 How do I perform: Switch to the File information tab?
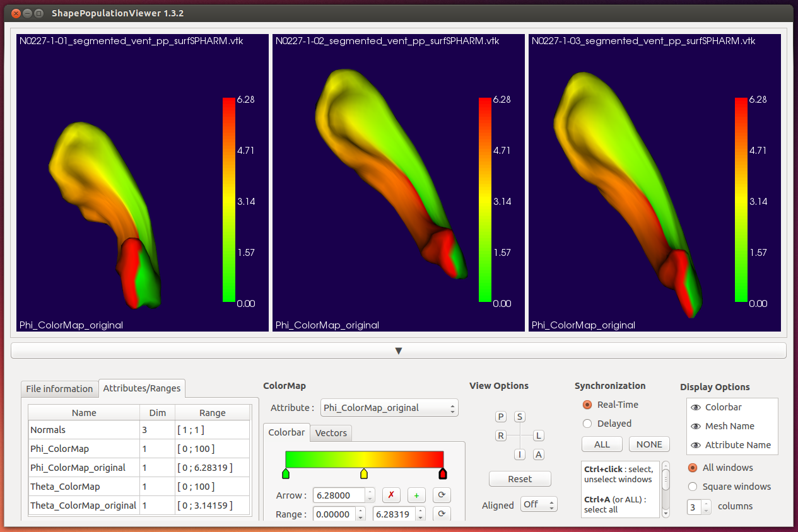(59, 388)
